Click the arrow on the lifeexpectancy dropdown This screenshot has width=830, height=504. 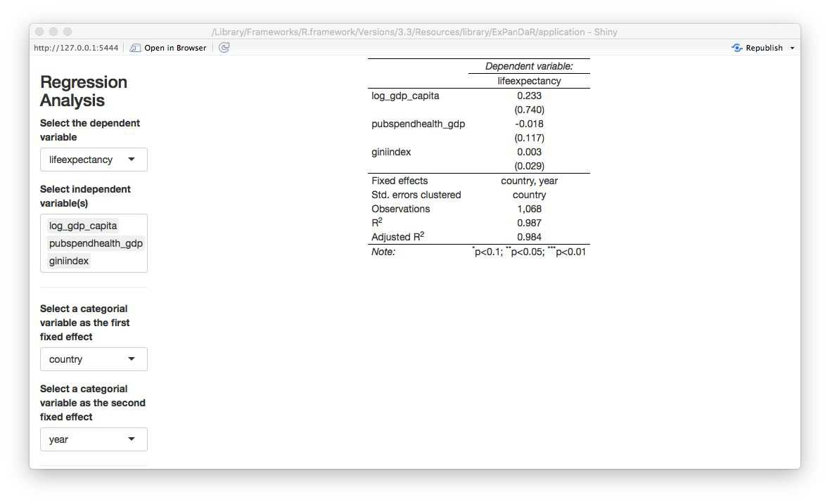tap(132, 160)
